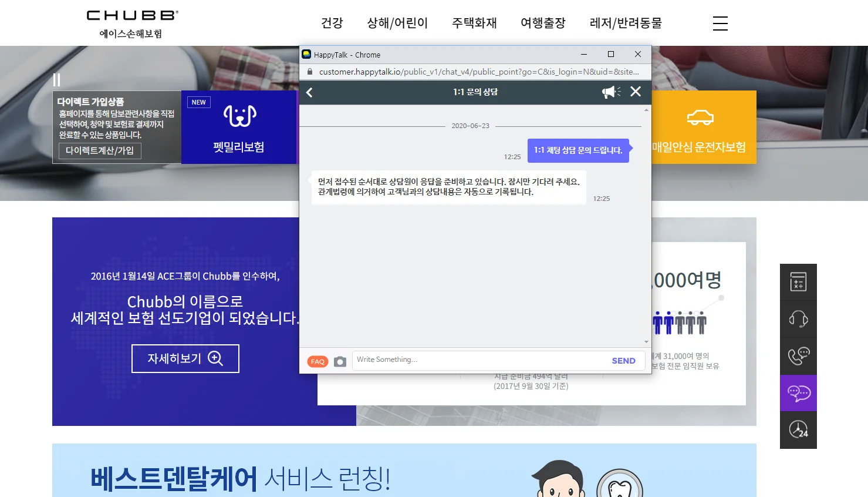Click the camera icon to attach an image
Viewport: 868px width, 497px height.
click(340, 361)
